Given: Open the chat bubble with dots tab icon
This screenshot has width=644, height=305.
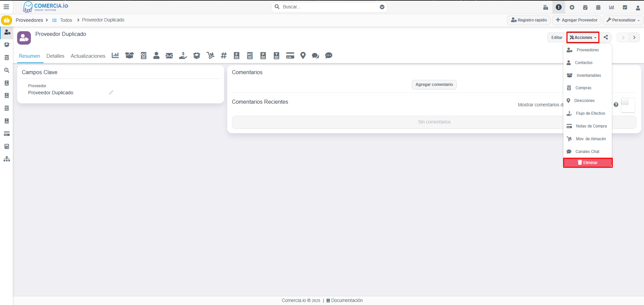Looking at the screenshot, I should tap(329, 55).
